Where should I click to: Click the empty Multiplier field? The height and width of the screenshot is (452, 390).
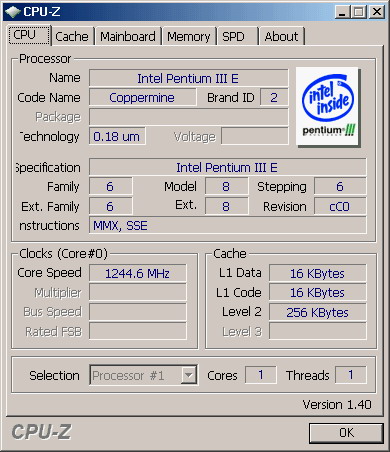pos(138,293)
